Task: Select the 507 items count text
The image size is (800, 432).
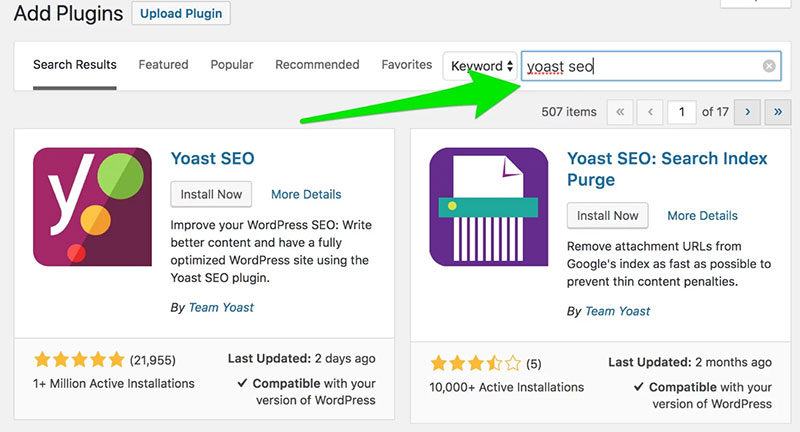Action: 569,112
